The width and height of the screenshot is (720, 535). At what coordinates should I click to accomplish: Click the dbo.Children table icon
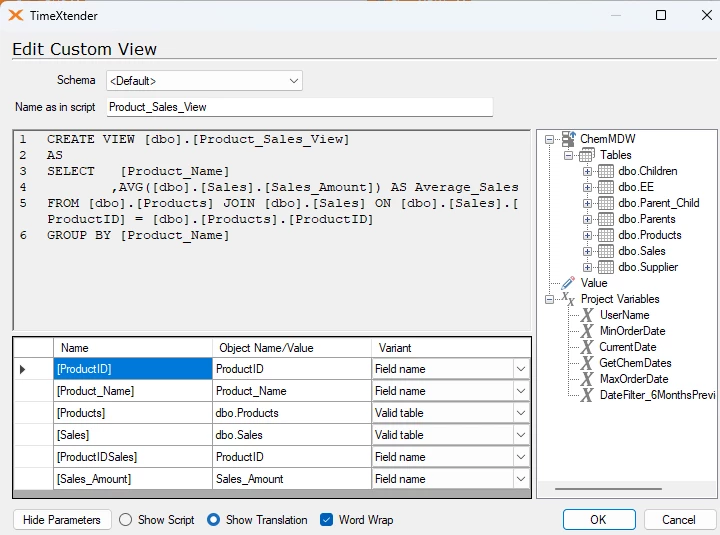606,171
